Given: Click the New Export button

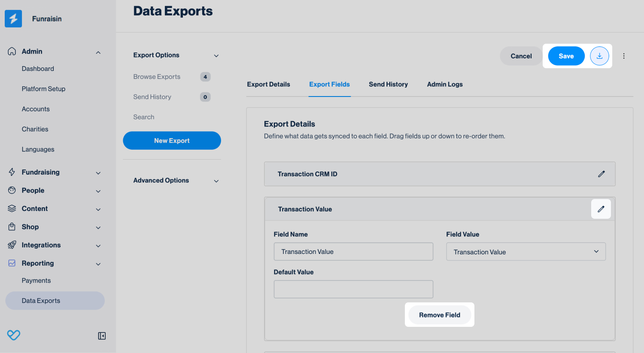Looking at the screenshot, I should (172, 141).
